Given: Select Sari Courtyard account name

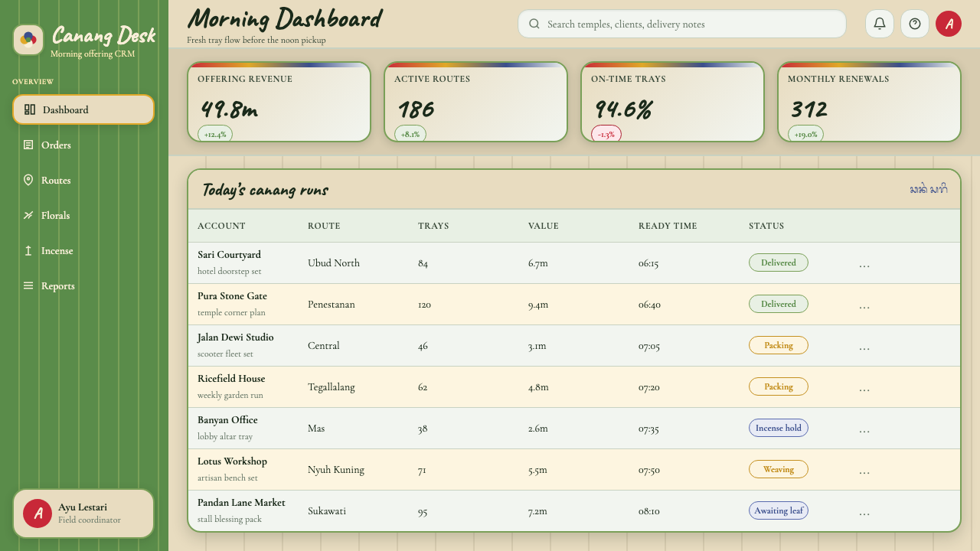Looking at the screenshot, I should click(229, 255).
